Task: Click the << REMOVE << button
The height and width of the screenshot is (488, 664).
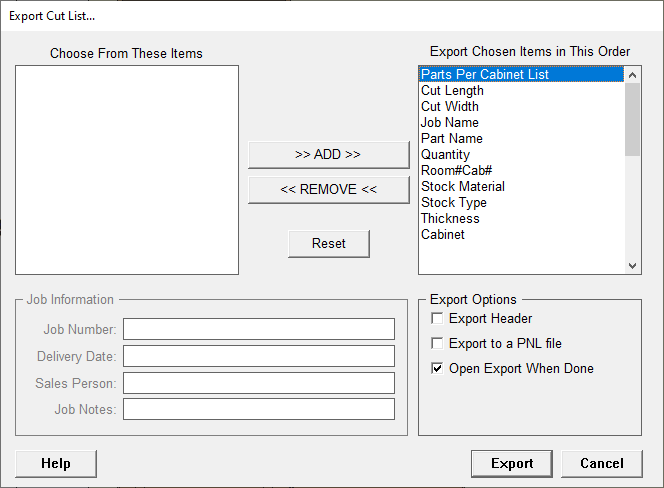Action: click(x=328, y=190)
